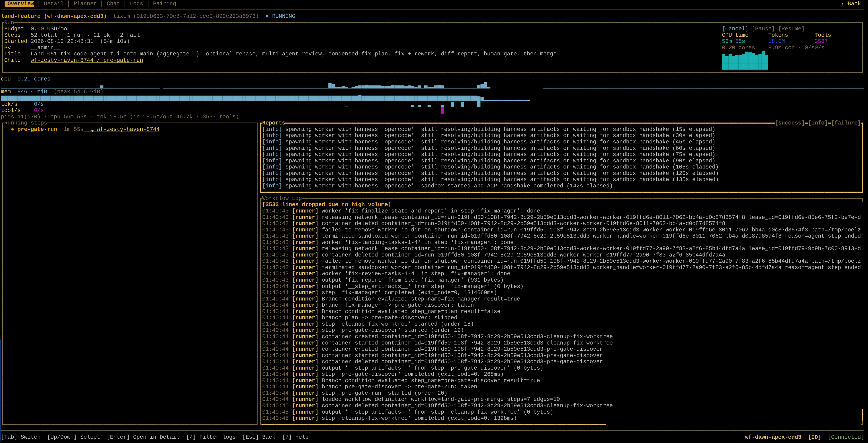Select the pre-gate-run running step

tap(37, 129)
